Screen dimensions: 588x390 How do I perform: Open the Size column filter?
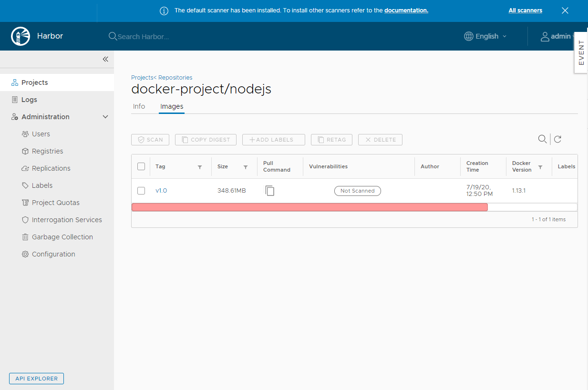click(x=246, y=167)
